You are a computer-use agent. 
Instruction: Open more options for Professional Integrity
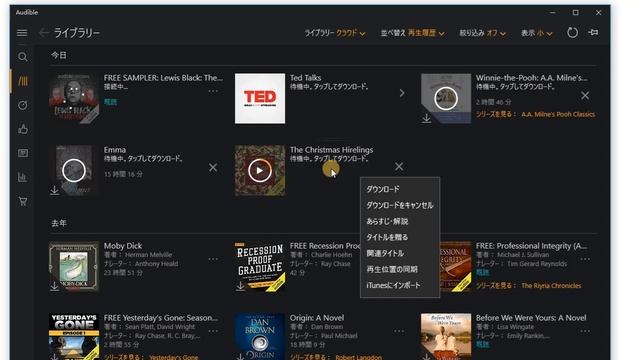tap(585, 259)
